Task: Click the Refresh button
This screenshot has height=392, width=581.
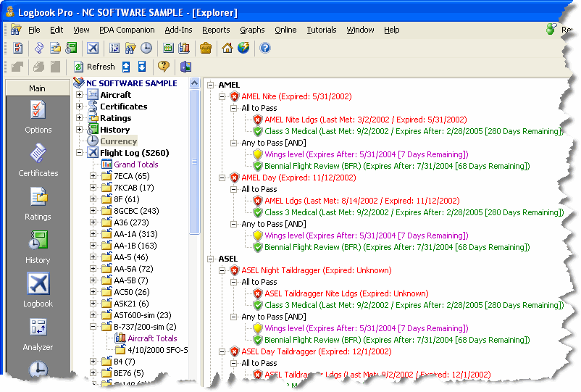Action: pos(94,67)
